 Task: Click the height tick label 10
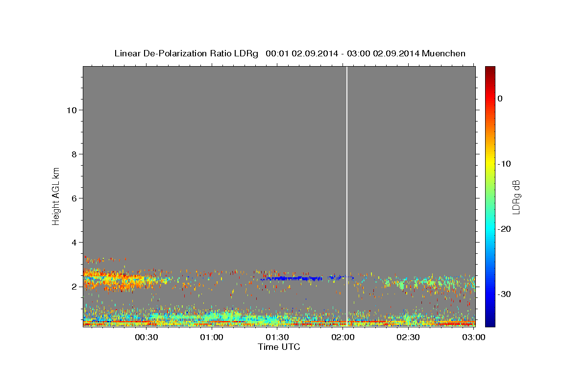pos(73,110)
